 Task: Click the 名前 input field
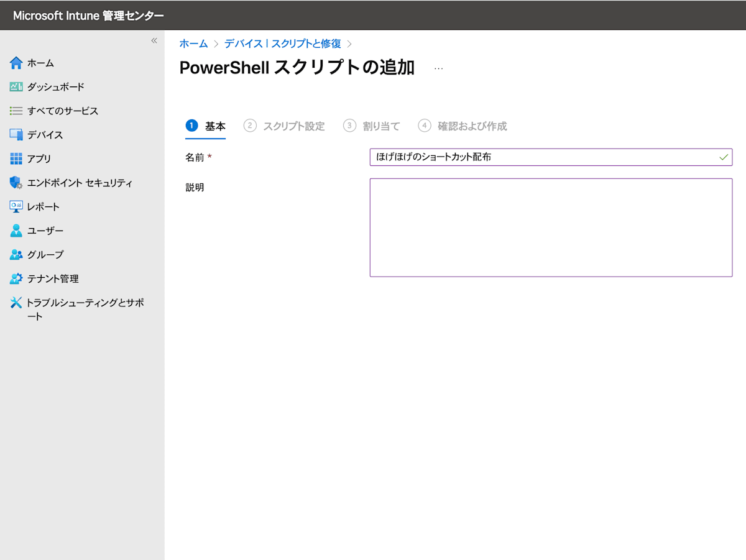point(551,157)
